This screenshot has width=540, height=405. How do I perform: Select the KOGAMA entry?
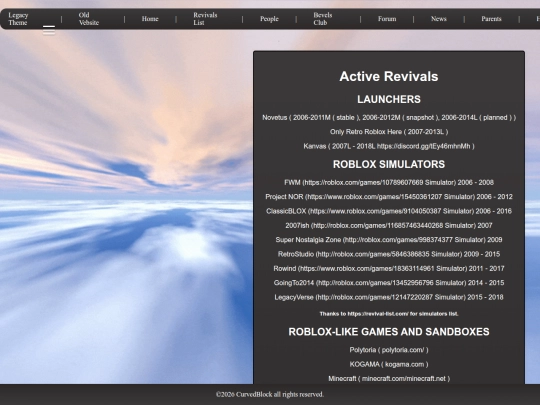click(x=389, y=364)
